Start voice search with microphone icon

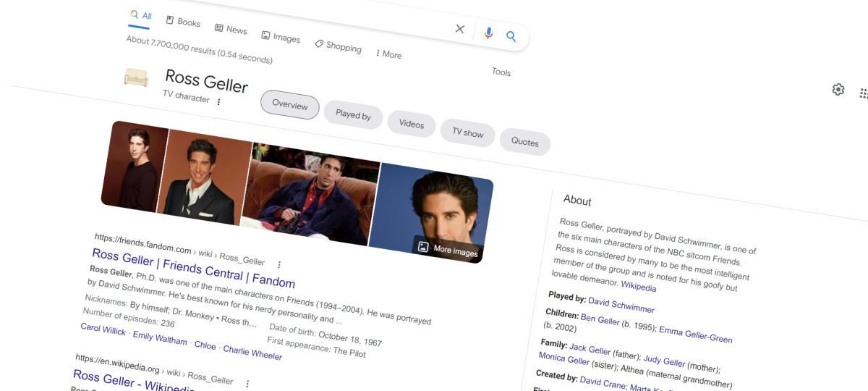(x=488, y=33)
